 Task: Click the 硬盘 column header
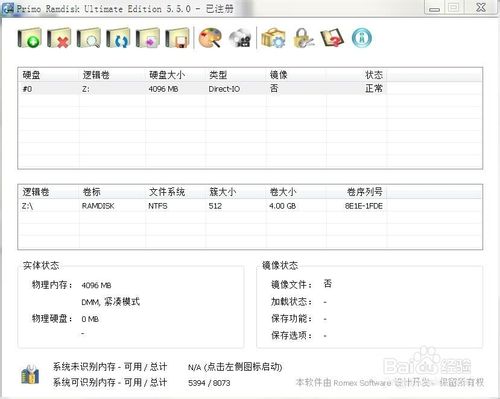coord(48,75)
